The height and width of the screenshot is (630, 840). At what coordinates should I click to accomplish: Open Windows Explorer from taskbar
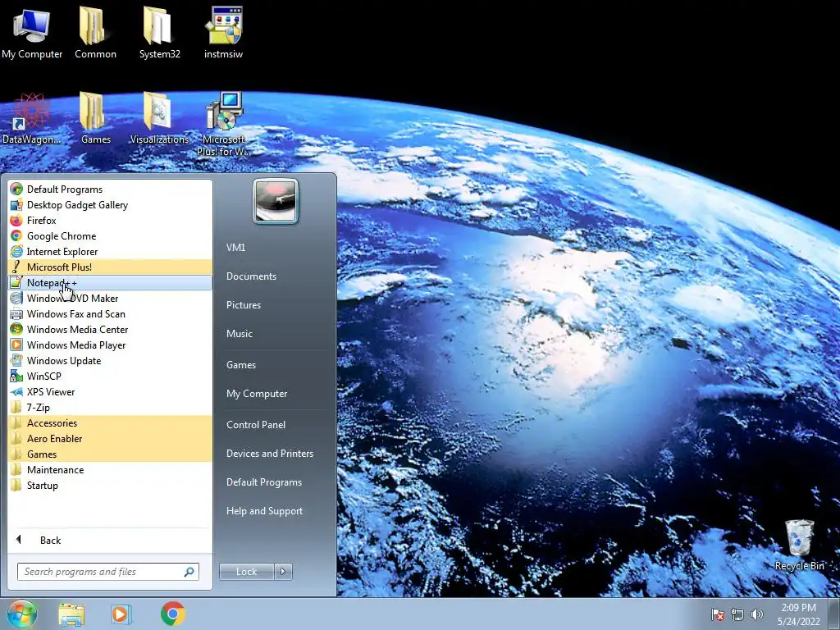click(71, 614)
